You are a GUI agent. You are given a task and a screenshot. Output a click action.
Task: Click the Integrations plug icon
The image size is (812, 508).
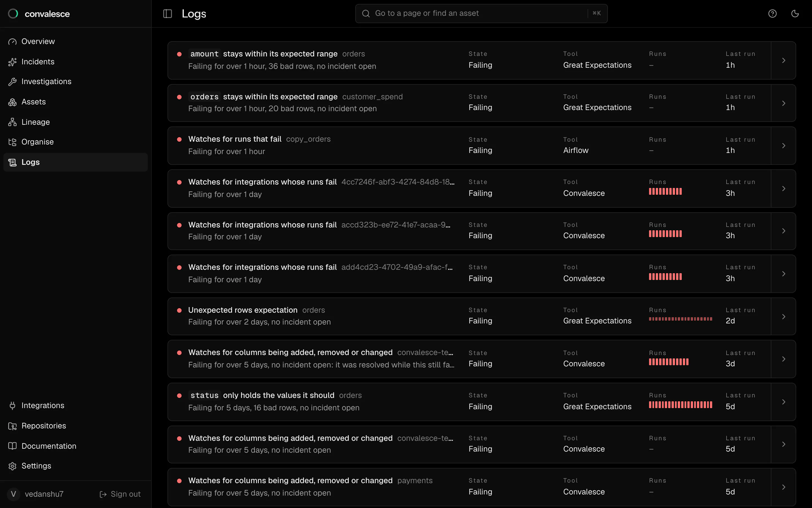tap(12, 406)
